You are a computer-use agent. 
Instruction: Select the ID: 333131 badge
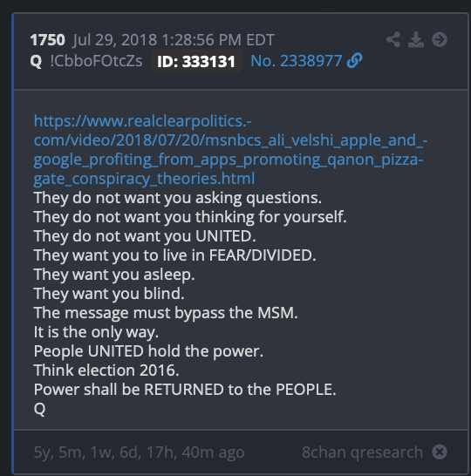196,61
